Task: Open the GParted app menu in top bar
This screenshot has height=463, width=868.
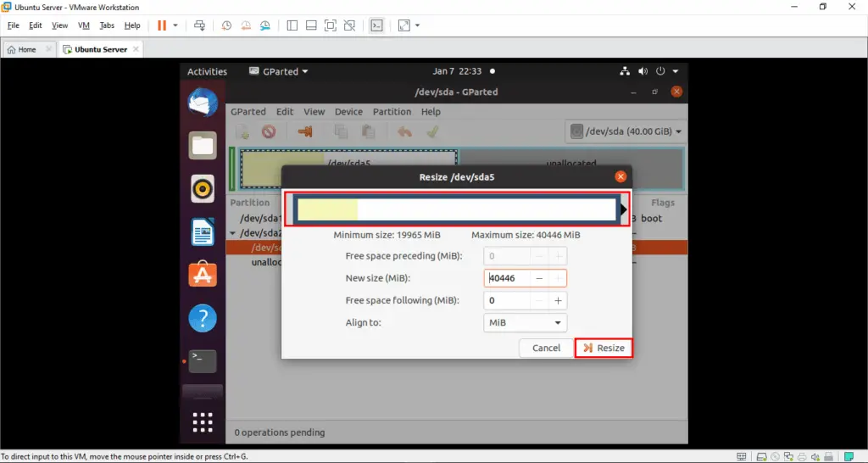Action: 278,71
